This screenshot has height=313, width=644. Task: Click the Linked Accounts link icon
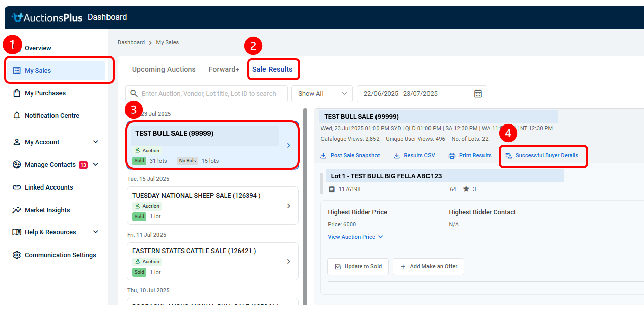(17, 187)
